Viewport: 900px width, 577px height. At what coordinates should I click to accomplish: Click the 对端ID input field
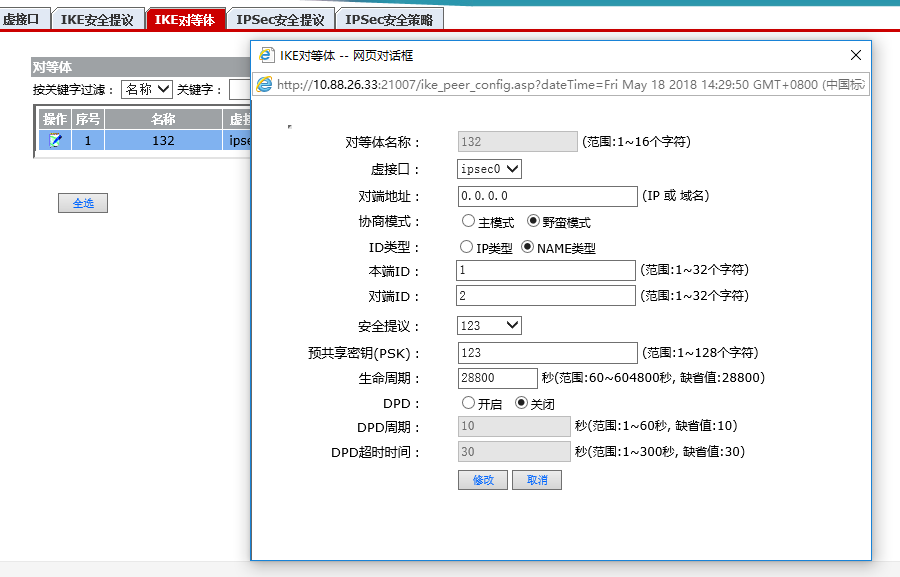(546, 296)
